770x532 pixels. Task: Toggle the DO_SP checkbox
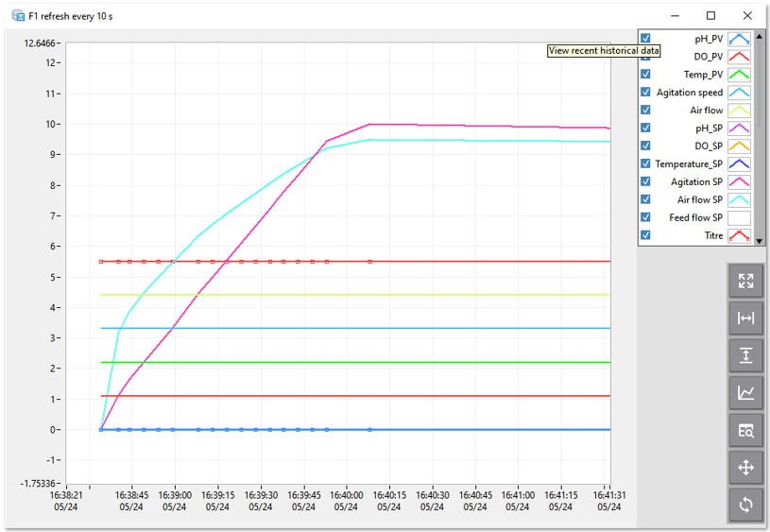(645, 146)
